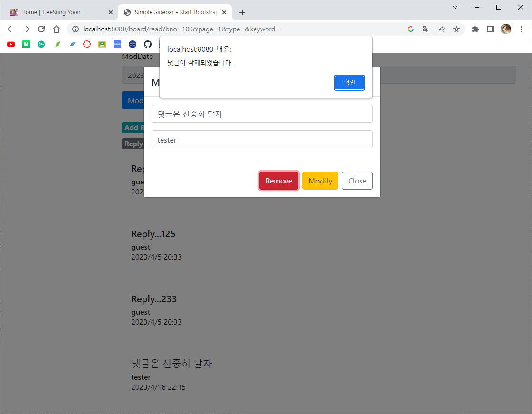Reload the page

point(41,29)
